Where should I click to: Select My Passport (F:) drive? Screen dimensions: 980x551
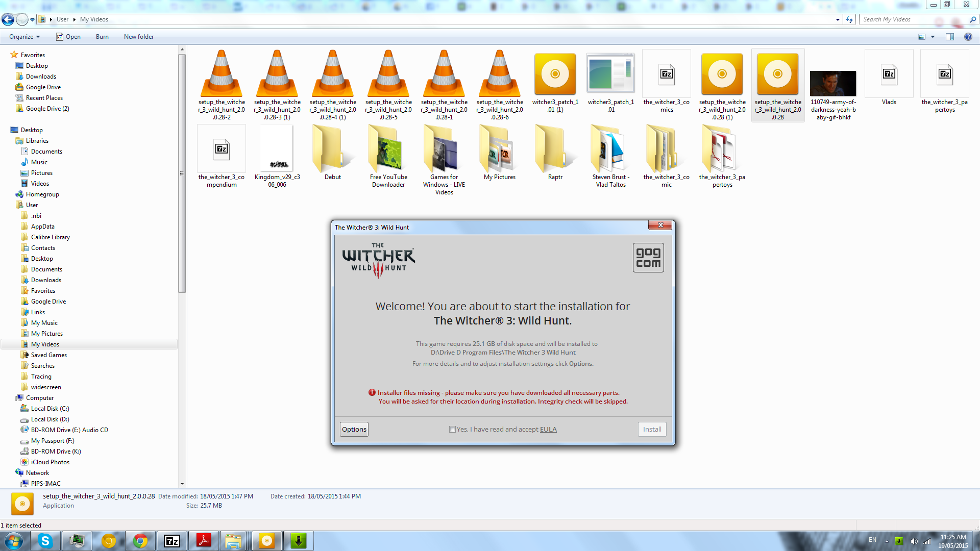tap(52, 441)
